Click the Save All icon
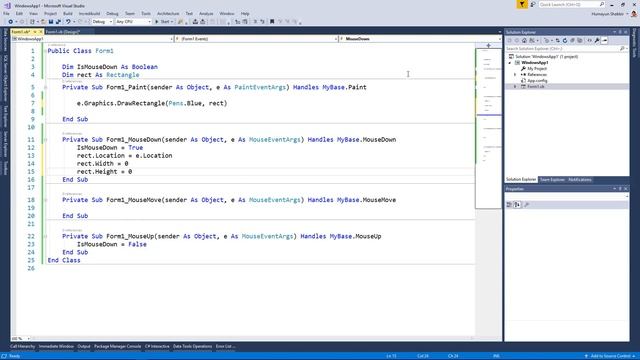Screen dimensions: 640x360 click(58, 22)
